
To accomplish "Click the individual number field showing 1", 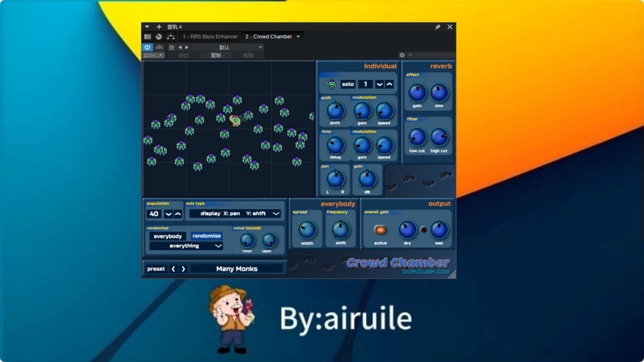I will (x=365, y=84).
